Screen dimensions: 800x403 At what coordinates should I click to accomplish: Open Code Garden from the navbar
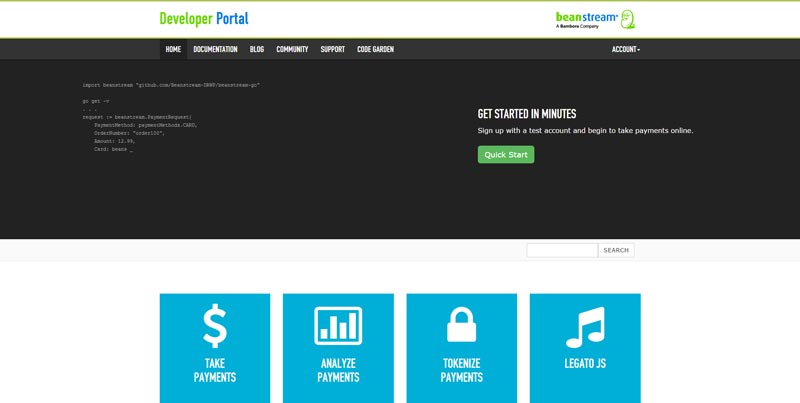375,49
